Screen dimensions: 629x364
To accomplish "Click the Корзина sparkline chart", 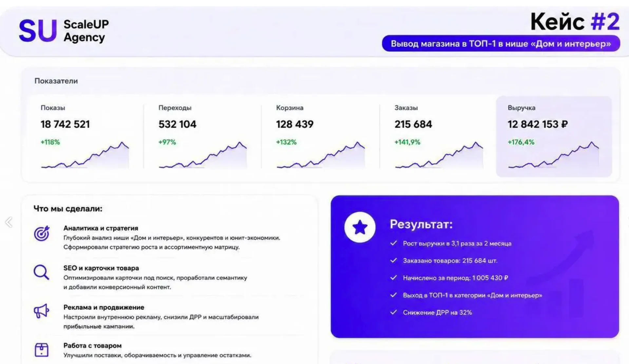I will pyautogui.click(x=321, y=155).
